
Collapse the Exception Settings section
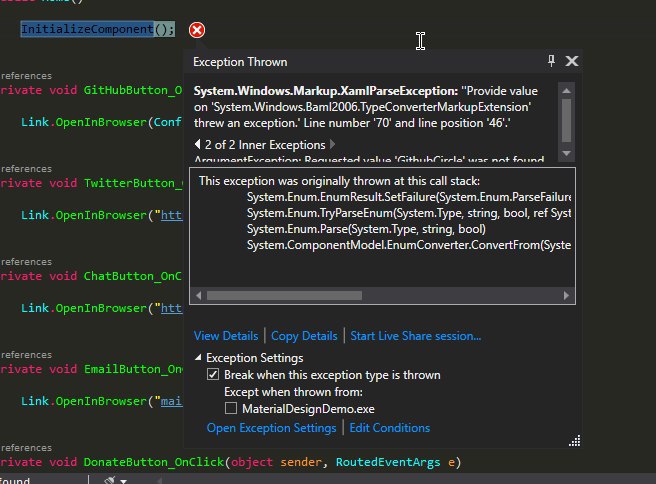tap(198, 358)
